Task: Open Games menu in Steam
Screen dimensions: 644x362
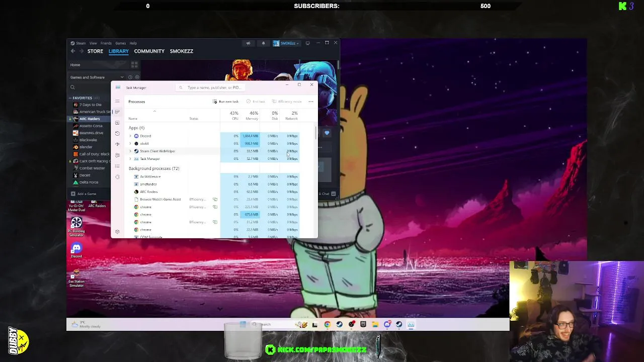Action: [121, 43]
